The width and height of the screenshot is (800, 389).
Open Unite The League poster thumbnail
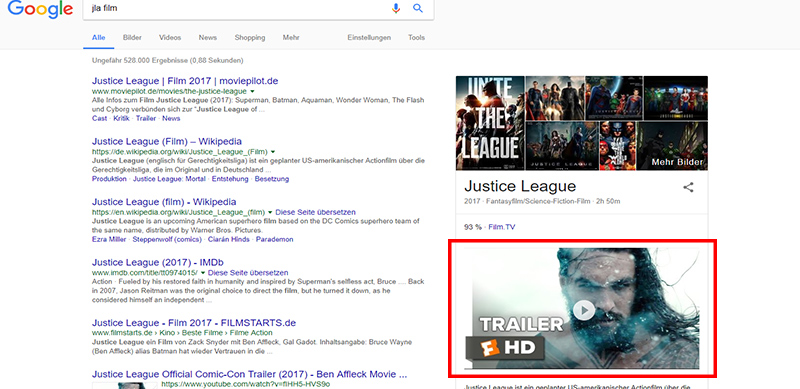click(x=490, y=124)
